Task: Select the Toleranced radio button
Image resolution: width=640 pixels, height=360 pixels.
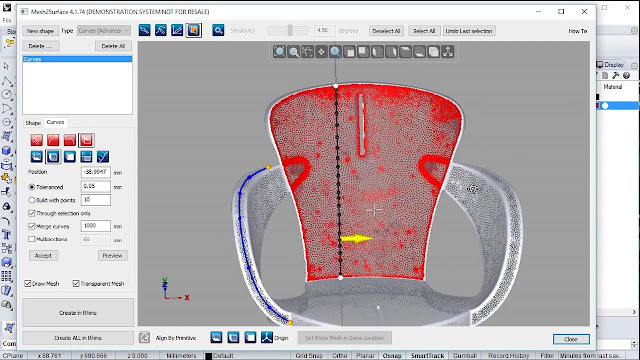Action: (x=32, y=187)
